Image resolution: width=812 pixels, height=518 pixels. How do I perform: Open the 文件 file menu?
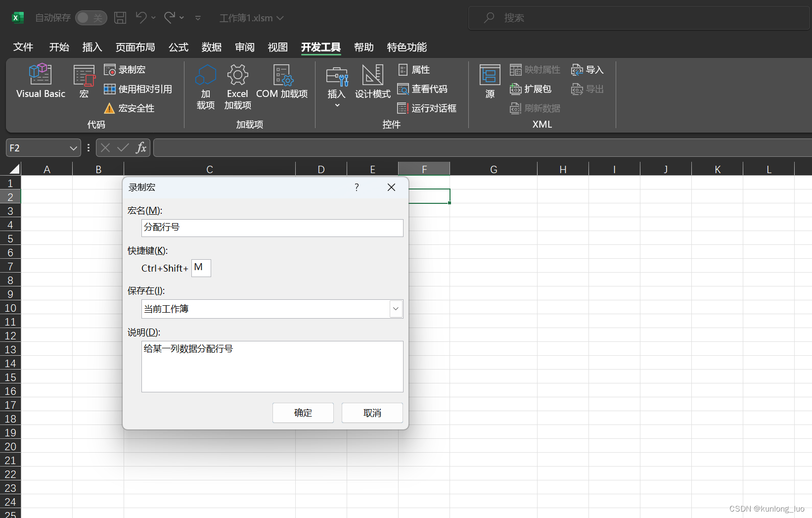click(x=23, y=47)
